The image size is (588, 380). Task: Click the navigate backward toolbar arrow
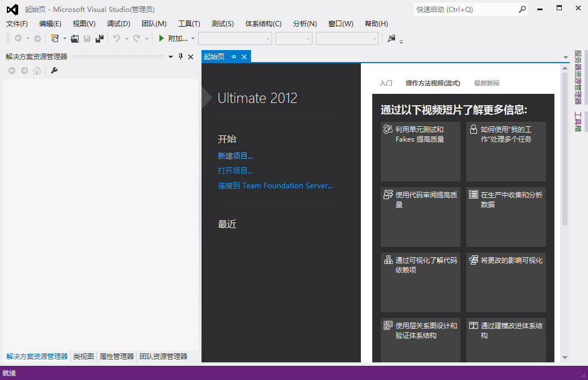click(x=18, y=38)
